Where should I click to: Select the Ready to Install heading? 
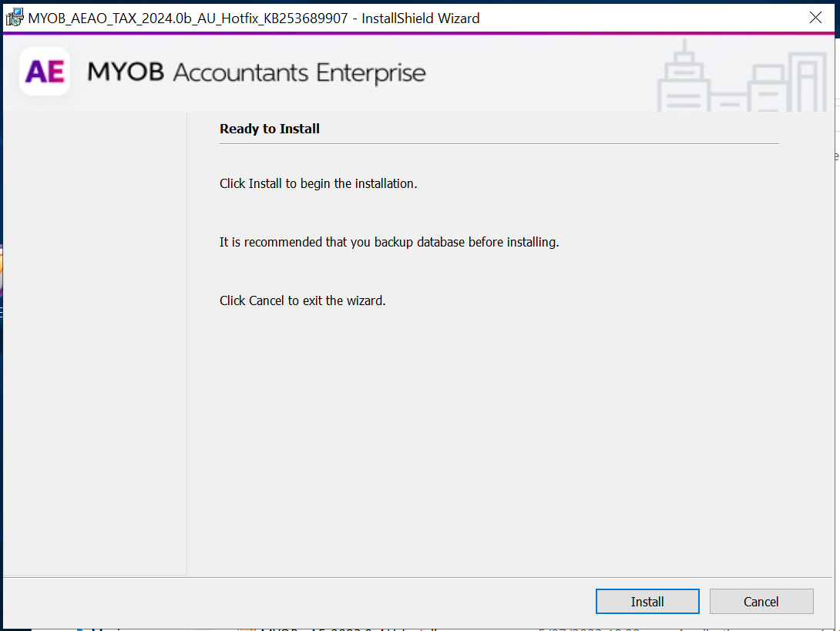click(x=270, y=129)
